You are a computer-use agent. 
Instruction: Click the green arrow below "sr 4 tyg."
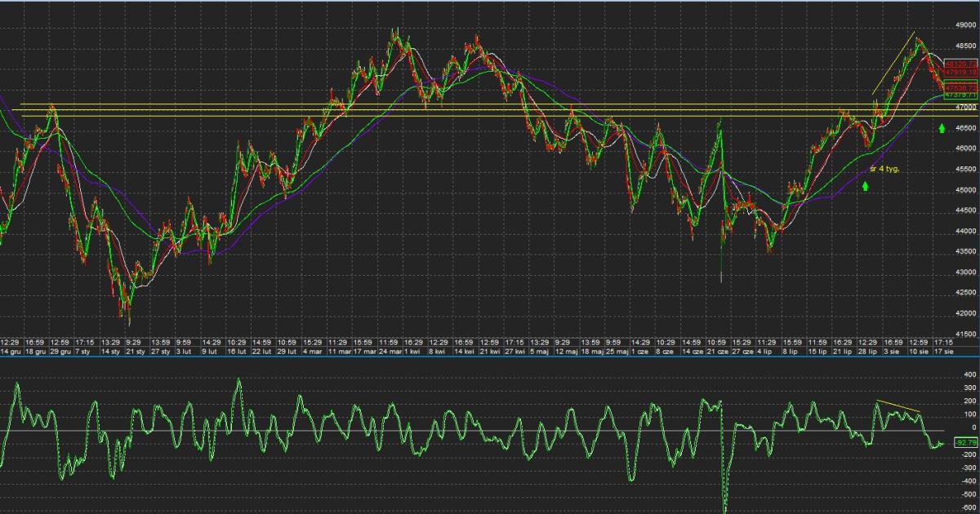click(865, 186)
